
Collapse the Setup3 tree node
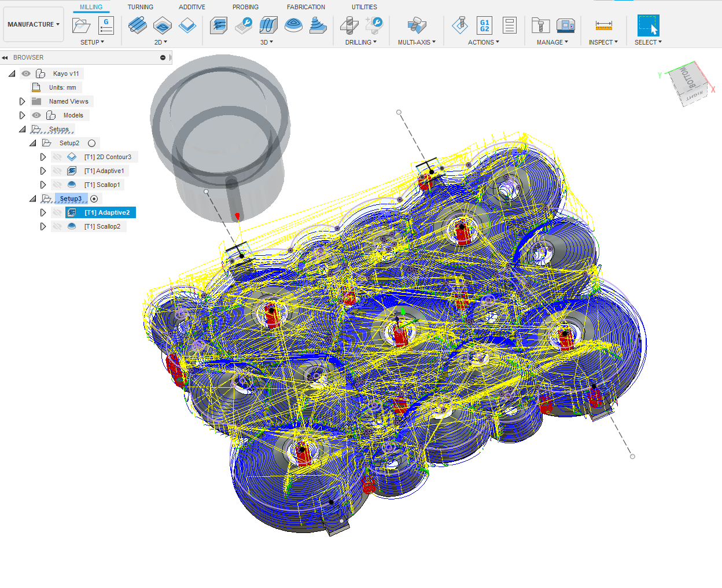click(x=33, y=199)
